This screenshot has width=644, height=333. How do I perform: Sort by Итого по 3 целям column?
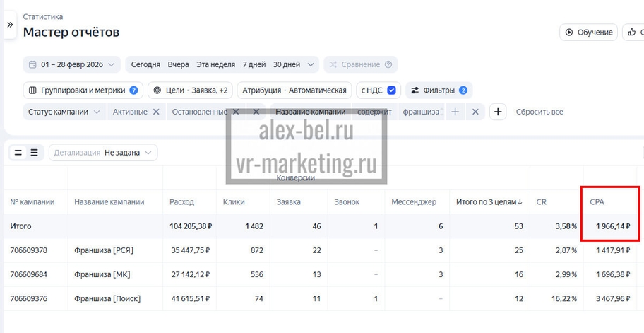pyautogui.click(x=489, y=202)
